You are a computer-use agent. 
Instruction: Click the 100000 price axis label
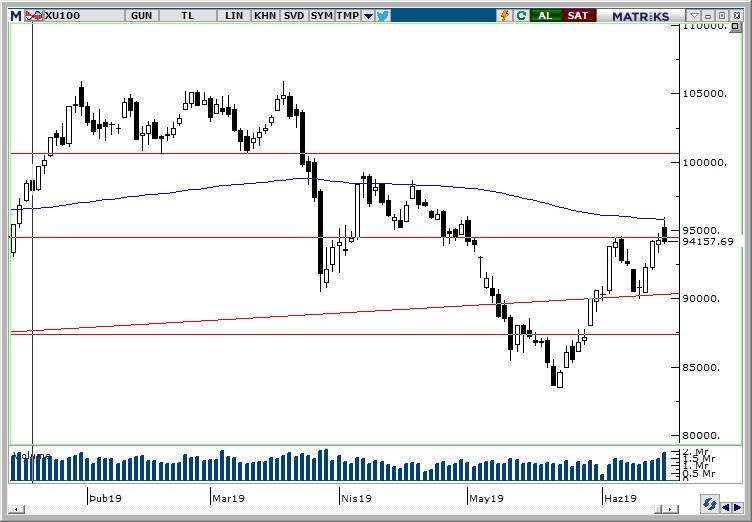click(705, 163)
